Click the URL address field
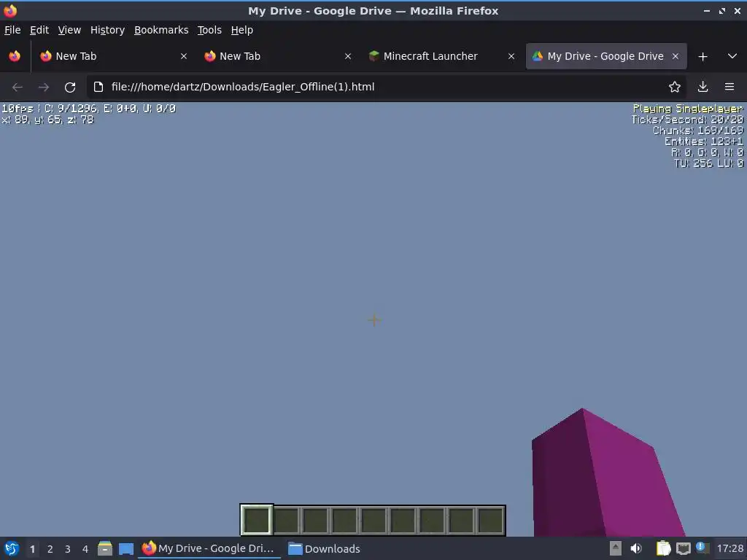 386,87
